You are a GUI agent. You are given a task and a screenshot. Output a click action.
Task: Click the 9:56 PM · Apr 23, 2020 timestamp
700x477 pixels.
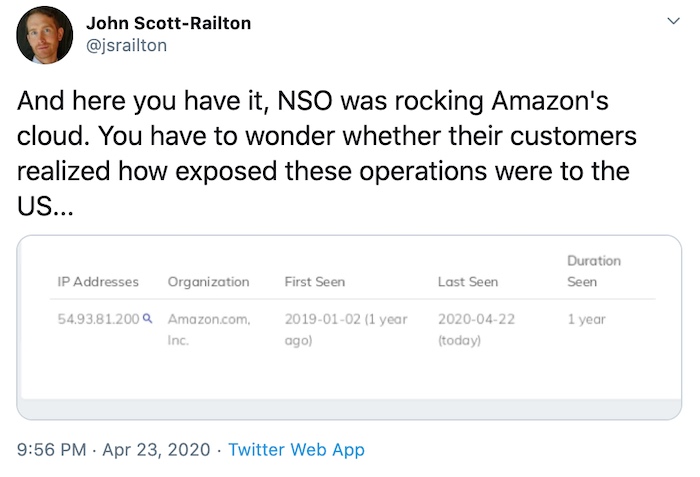click(x=114, y=450)
